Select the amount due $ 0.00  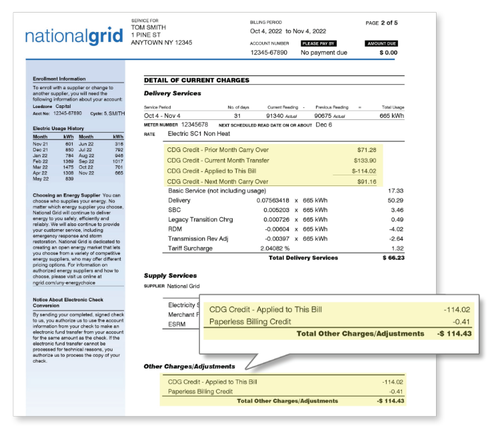[388, 53]
